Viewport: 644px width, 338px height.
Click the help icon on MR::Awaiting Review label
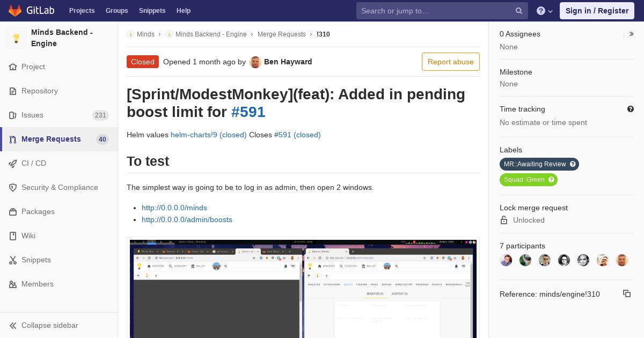click(573, 164)
